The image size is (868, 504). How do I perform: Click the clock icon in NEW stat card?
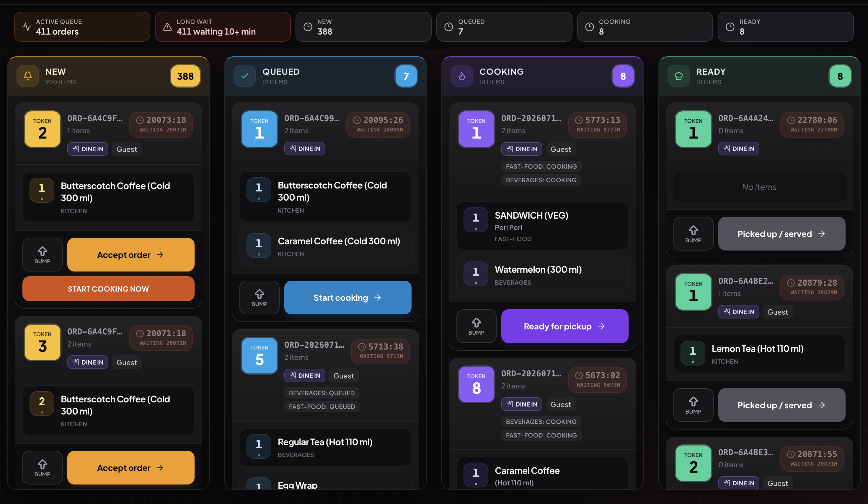click(x=308, y=27)
